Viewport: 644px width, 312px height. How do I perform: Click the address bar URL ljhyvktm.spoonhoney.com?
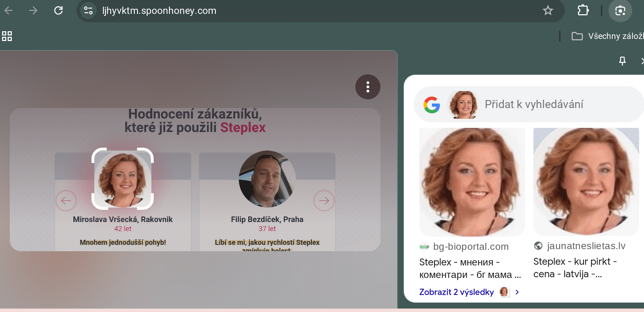point(159,11)
